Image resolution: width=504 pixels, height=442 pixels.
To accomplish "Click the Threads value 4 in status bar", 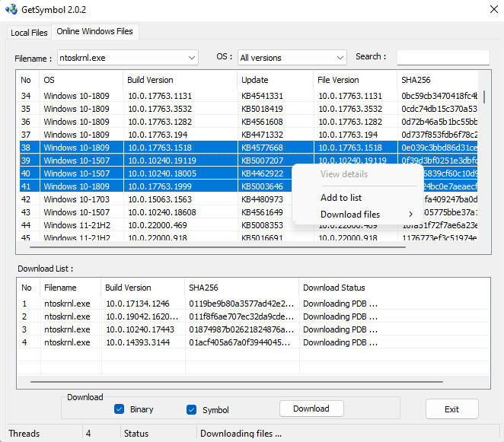I will click(x=88, y=434).
